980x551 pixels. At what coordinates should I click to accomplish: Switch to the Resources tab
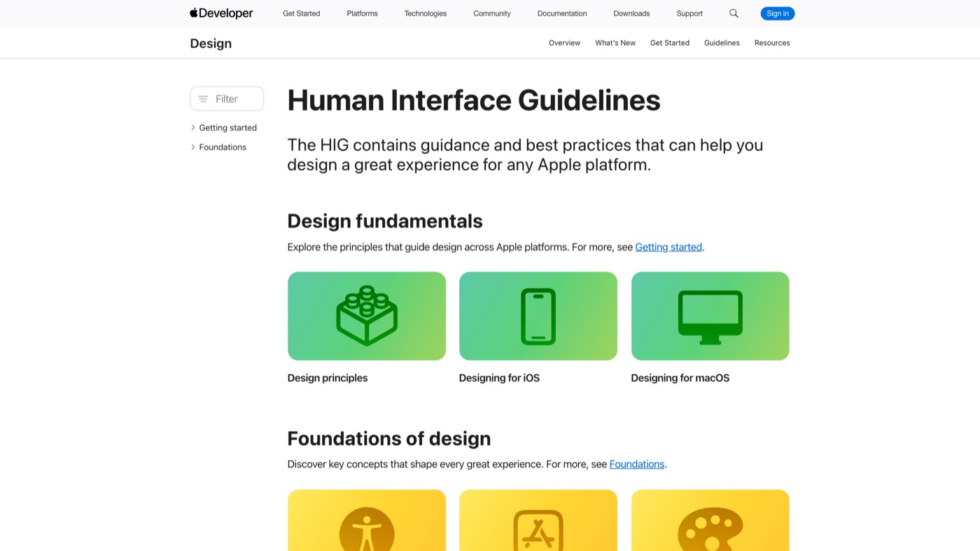772,43
